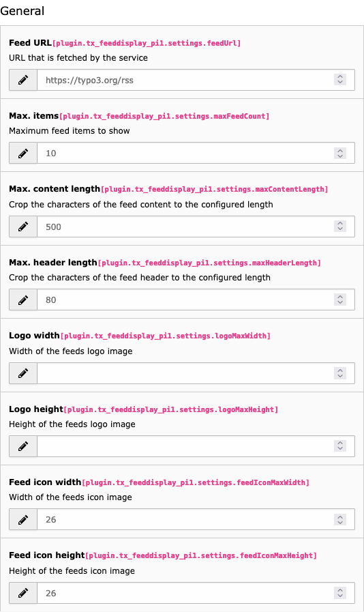The image size is (364, 612).
Task: Click the Logo height pencil edit icon
Action: point(23,446)
